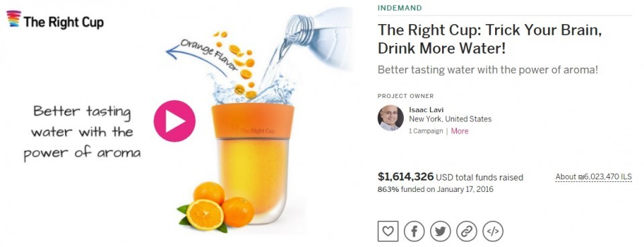
Task: Copy the campaign link icon
Action: coord(467,232)
